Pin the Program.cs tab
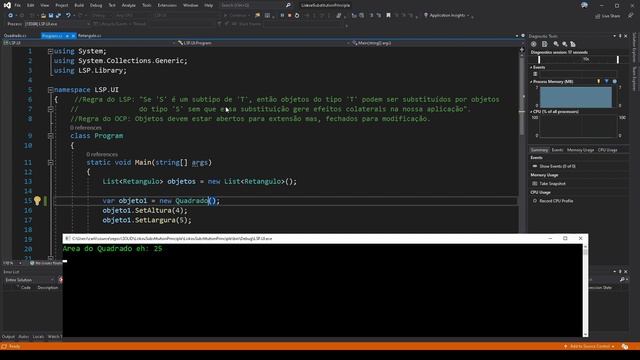The height and width of the screenshot is (360, 640). (67, 36)
